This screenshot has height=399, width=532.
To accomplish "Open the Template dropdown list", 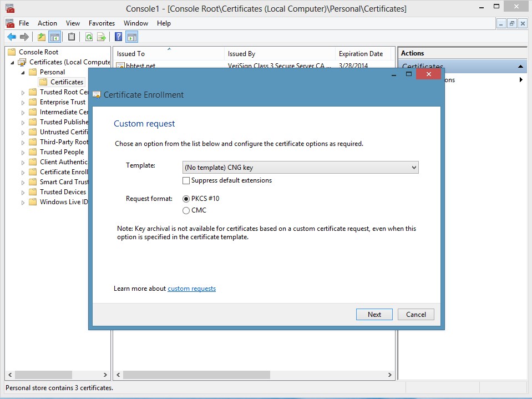I will (300, 167).
